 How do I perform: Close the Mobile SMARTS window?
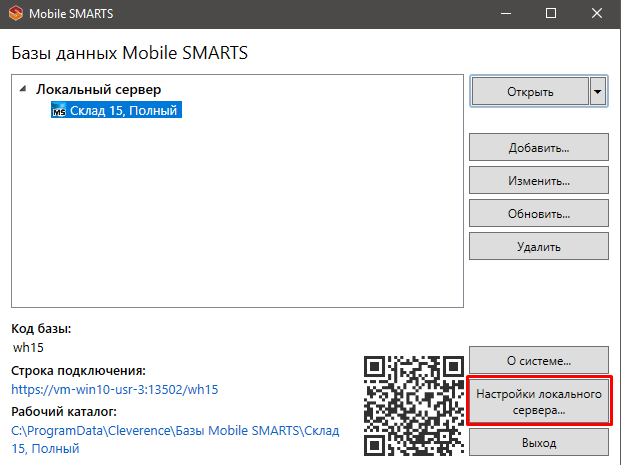pos(597,13)
